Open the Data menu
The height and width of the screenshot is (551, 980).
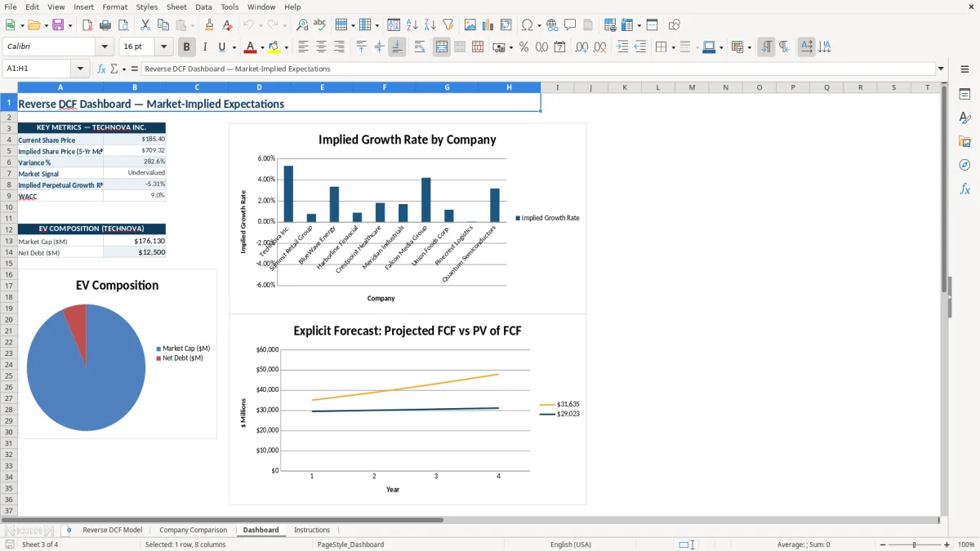203,7
